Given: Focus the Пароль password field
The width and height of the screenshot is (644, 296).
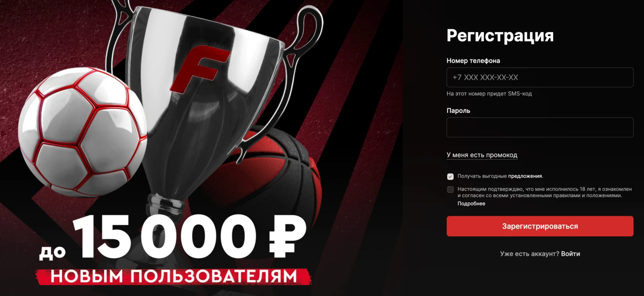Looking at the screenshot, I should (540, 127).
